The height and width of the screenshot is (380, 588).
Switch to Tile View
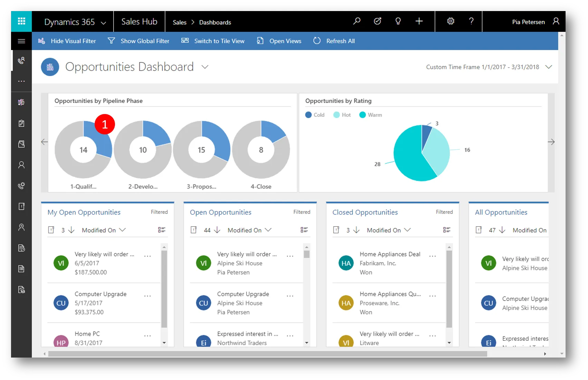click(x=213, y=41)
